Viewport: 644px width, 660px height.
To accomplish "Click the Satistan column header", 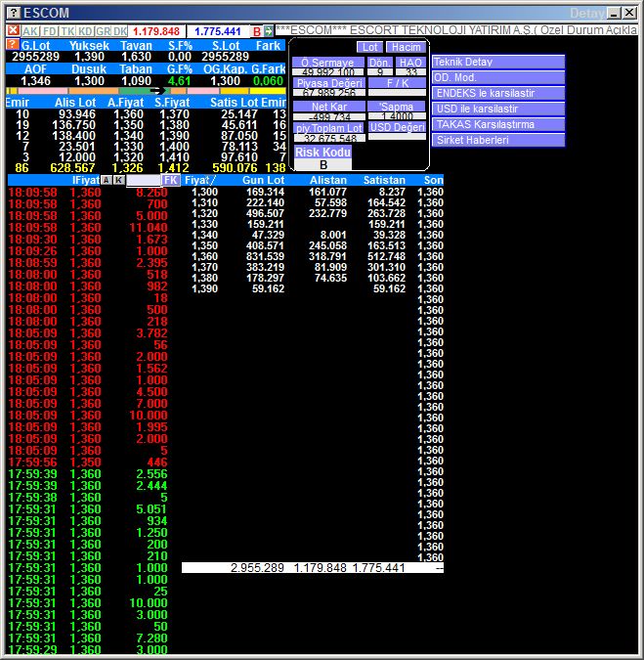I will click(x=384, y=180).
